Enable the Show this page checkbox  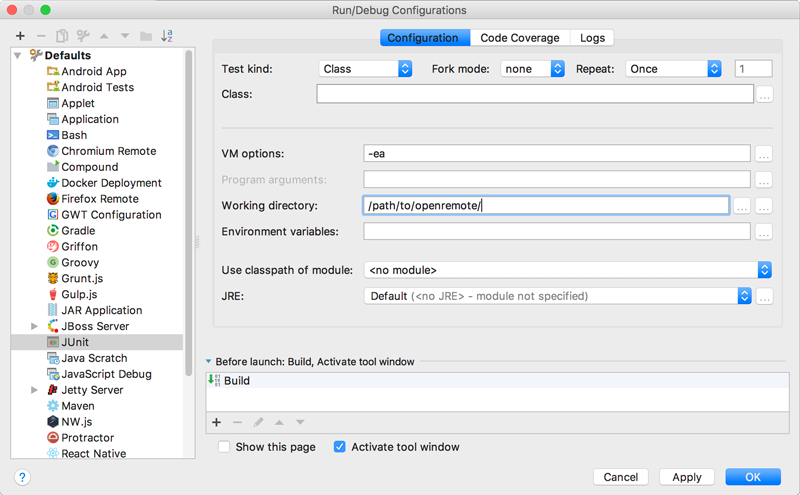click(x=224, y=447)
